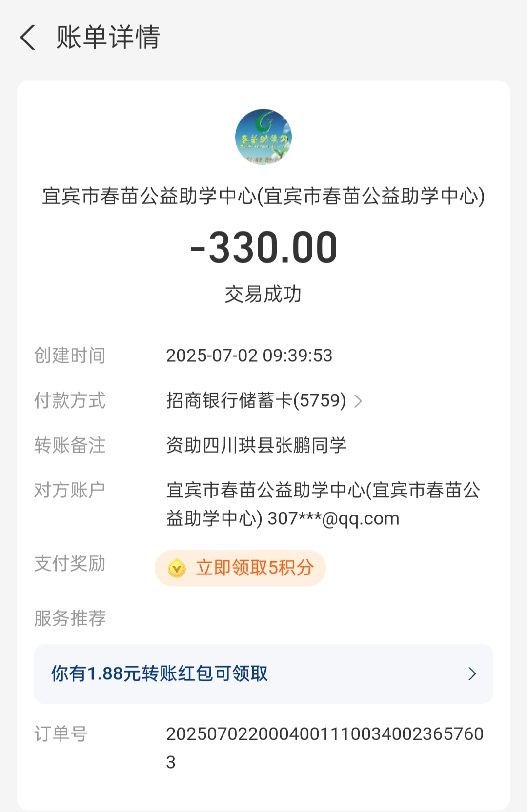Tap the 支付奖励 row label
Image resolution: width=527 pixels, height=812 pixels.
point(70,564)
